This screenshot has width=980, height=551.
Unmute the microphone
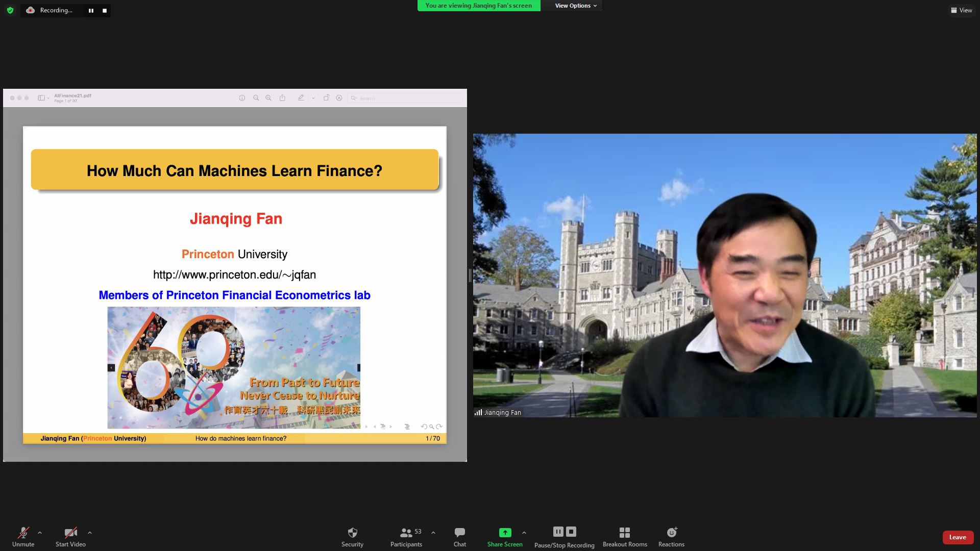(23, 537)
